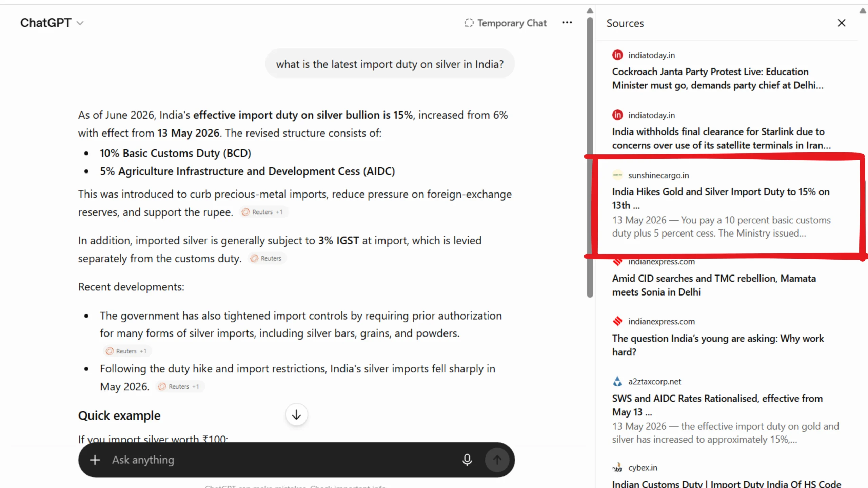This screenshot has height=488, width=868.
Task: Click the sunshinecargo.in site favicon
Action: tap(617, 175)
